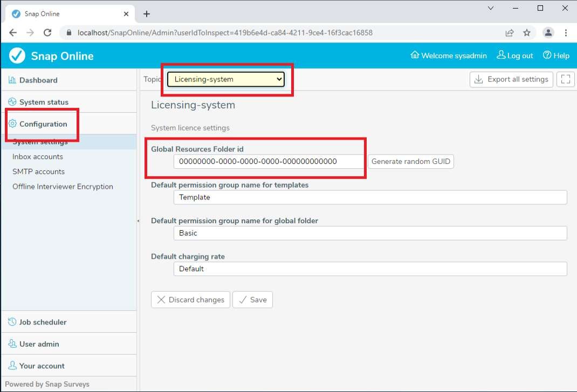The width and height of the screenshot is (577, 392).
Task: Select Inbox accounts in sidebar
Action: pyautogui.click(x=38, y=156)
